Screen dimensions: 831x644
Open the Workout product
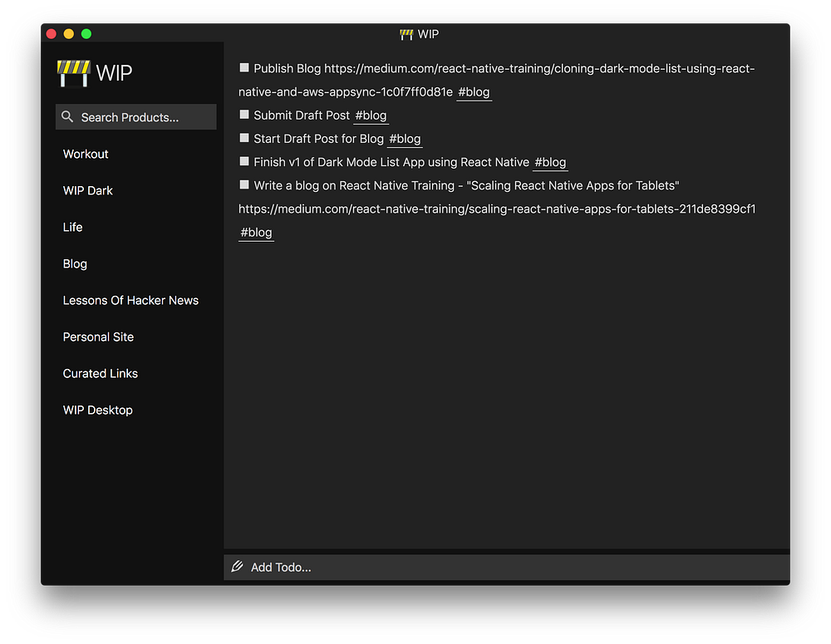coord(86,154)
